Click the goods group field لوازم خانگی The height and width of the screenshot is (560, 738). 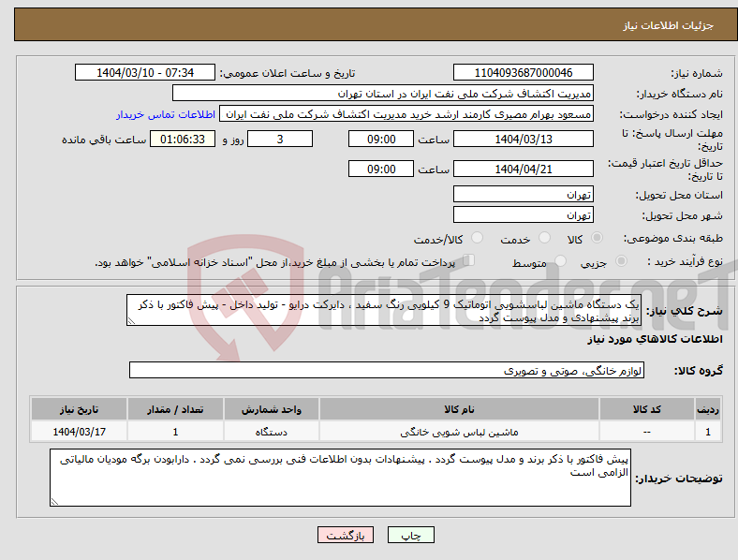click(x=387, y=370)
